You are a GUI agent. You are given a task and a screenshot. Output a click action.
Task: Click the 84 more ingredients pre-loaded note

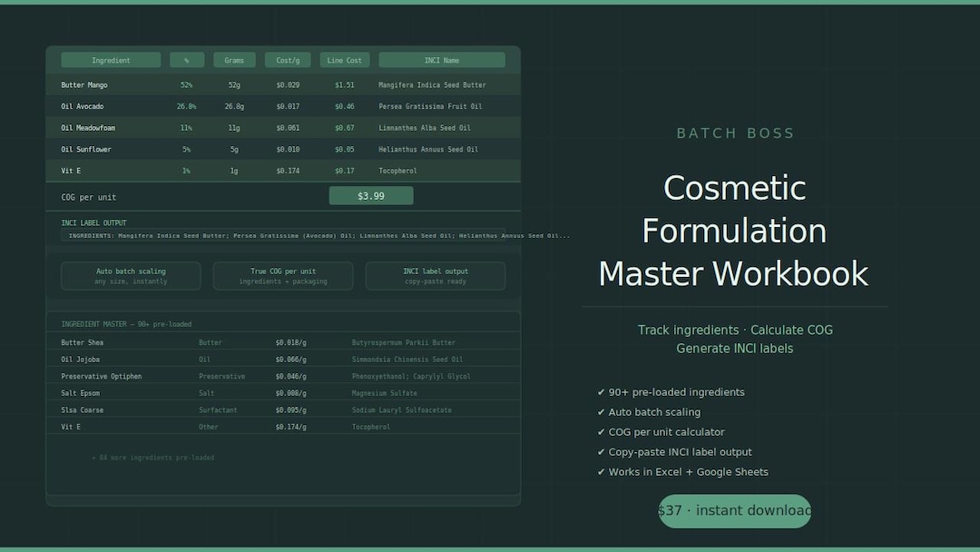pos(153,458)
